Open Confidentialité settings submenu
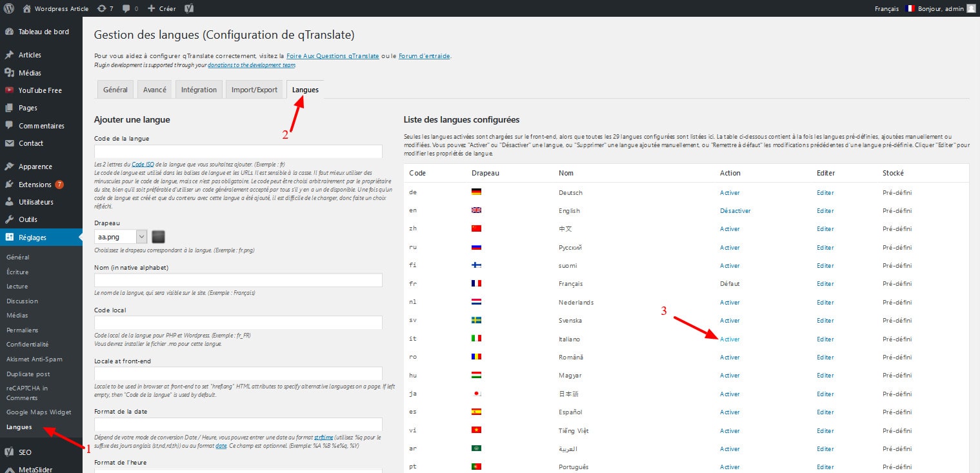 pyautogui.click(x=28, y=345)
